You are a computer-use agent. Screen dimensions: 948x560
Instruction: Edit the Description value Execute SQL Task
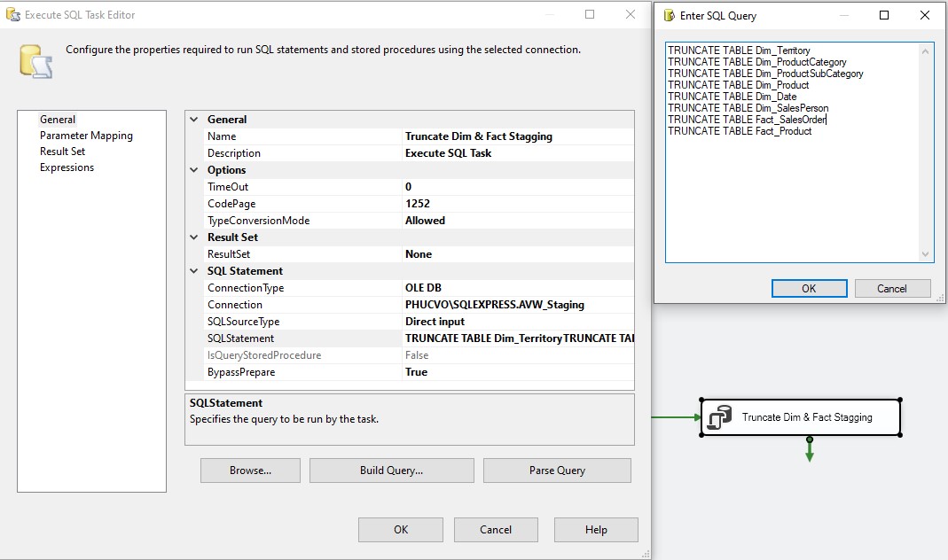point(519,153)
